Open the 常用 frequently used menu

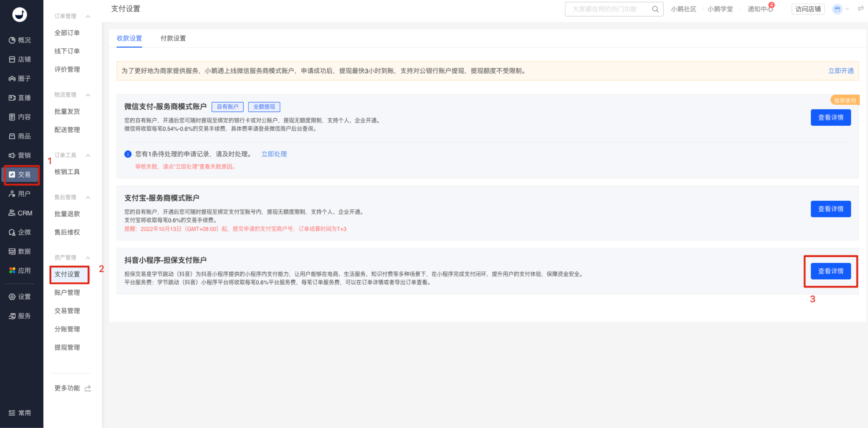coord(20,413)
